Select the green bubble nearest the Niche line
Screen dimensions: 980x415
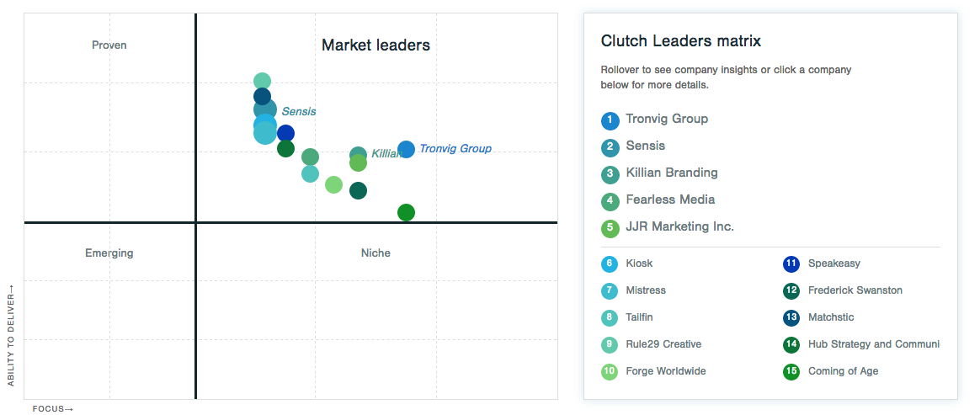[x=407, y=212]
